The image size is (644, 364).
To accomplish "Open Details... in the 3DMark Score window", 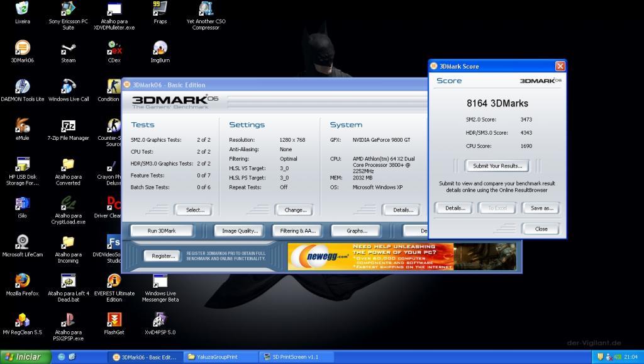I will (x=454, y=208).
